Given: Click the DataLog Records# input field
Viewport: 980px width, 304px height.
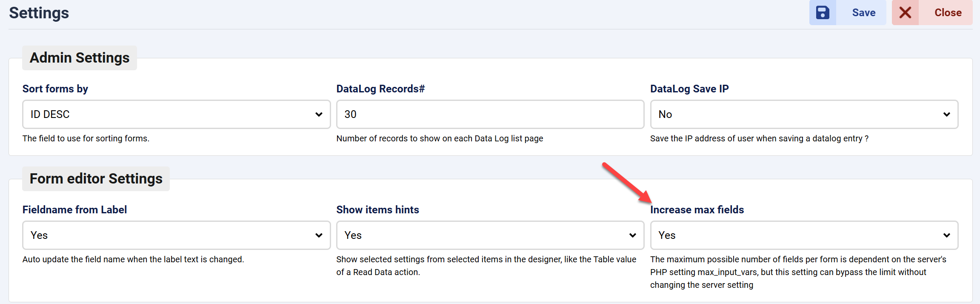Looking at the screenshot, I should pyautogui.click(x=490, y=114).
